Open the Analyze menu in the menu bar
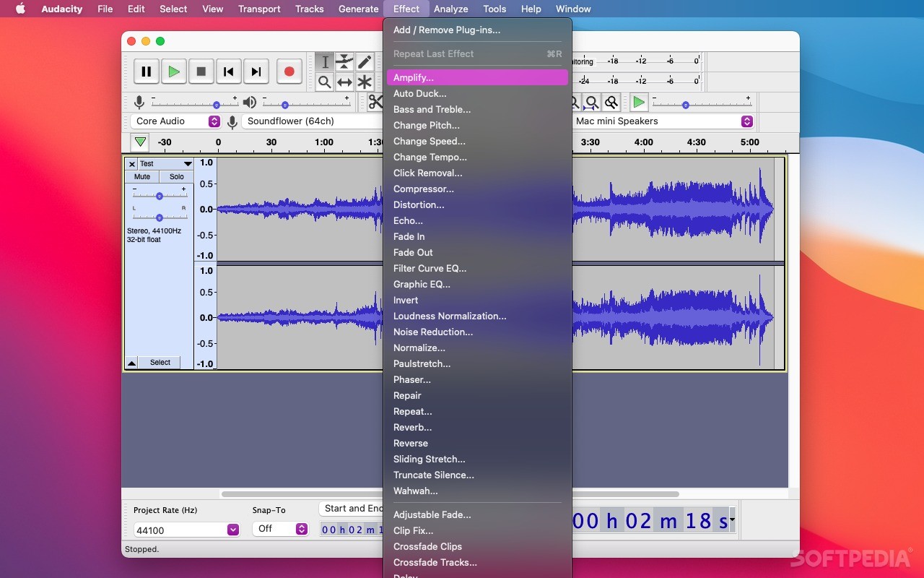The height and width of the screenshot is (578, 924). [451, 9]
